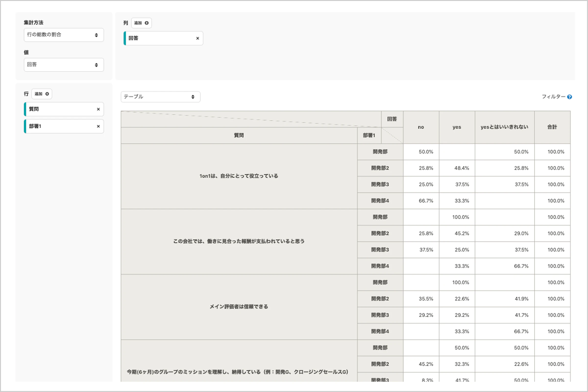
Task: Click the 追加 button in the 行 section
Action: point(41,94)
